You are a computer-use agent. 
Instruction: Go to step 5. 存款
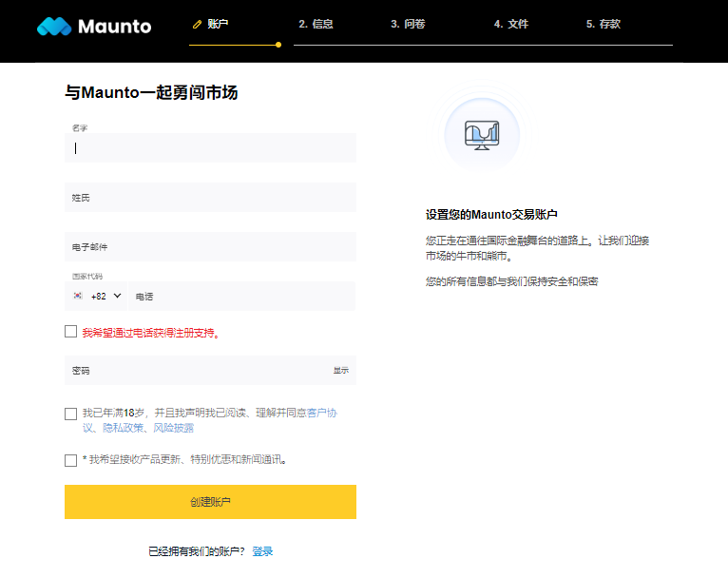[603, 24]
